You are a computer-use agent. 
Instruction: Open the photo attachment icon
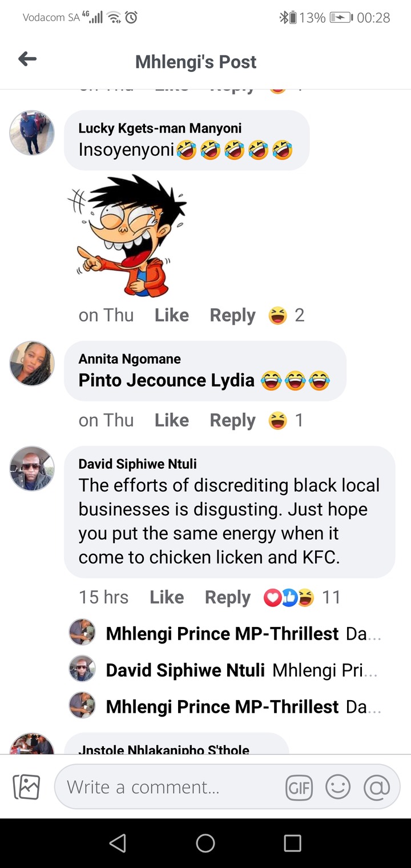click(26, 787)
